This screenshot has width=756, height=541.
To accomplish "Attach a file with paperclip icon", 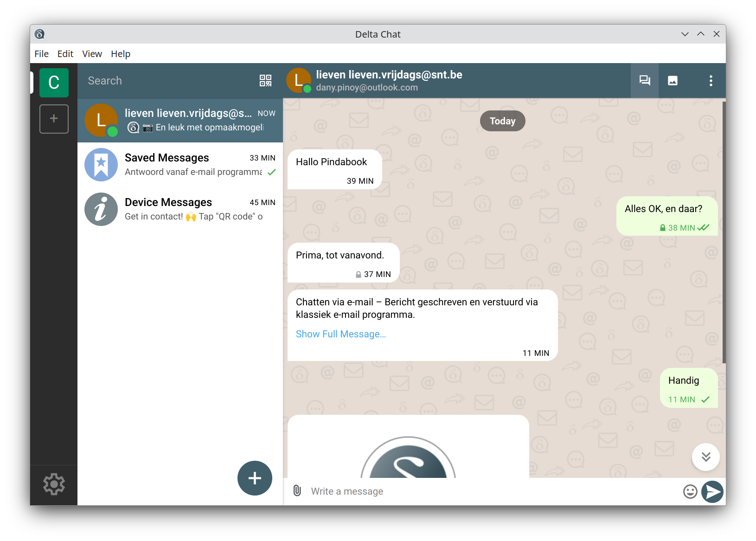I will tap(297, 490).
